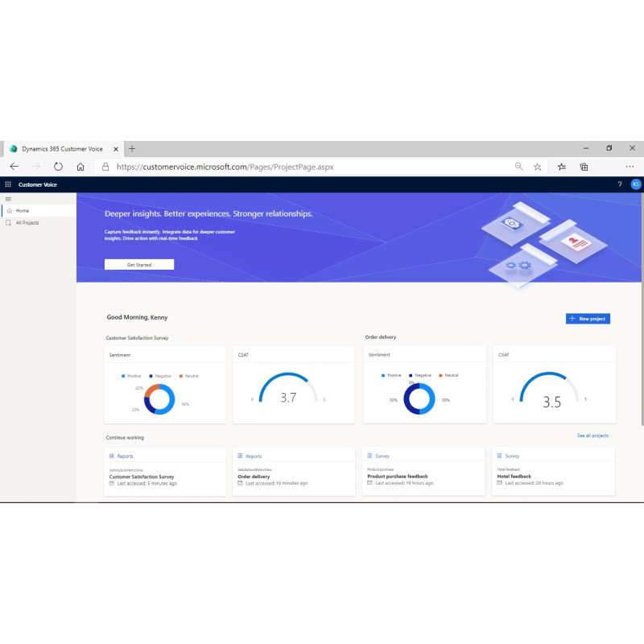
Task: Click Positive legend swatch in Order delivery sentiment
Action: [383, 375]
